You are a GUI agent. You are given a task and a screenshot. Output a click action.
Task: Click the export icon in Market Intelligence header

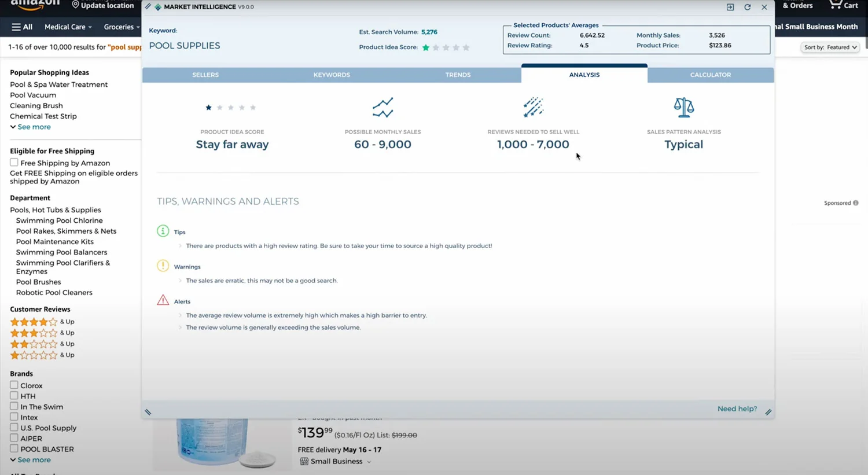tap(730, 8)
